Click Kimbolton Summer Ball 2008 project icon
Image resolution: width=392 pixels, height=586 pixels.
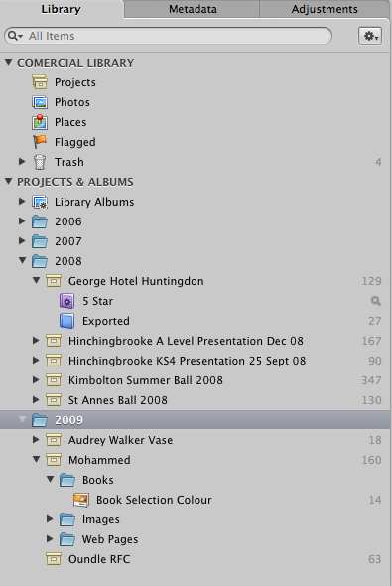[x=54, y=380]
